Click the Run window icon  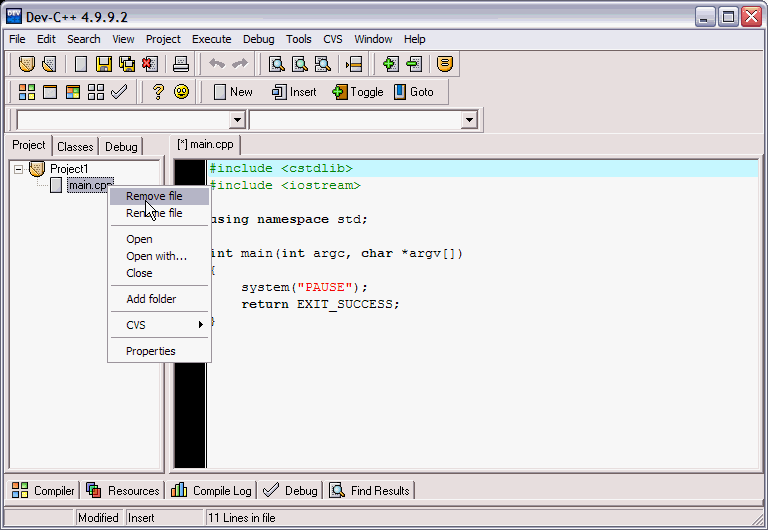(x=50, y=92)
